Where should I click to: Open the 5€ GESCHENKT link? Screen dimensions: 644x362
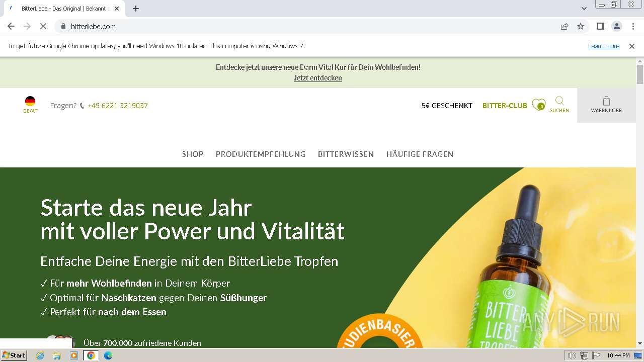point(447,106)
